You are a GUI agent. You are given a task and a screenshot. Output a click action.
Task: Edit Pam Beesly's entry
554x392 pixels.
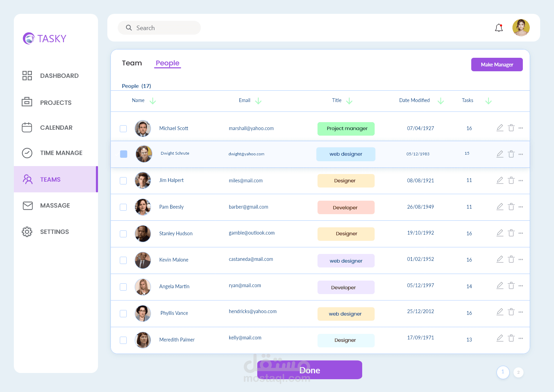point(500,207)
